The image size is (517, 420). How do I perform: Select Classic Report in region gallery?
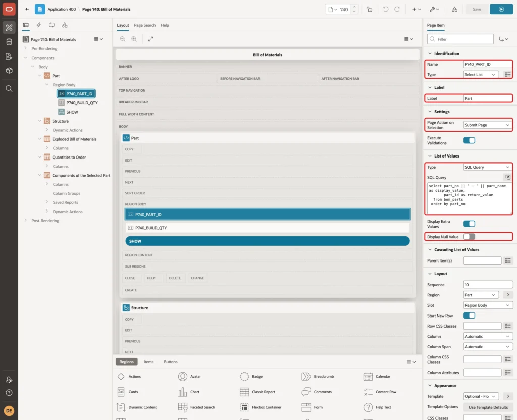pos(257,392)
